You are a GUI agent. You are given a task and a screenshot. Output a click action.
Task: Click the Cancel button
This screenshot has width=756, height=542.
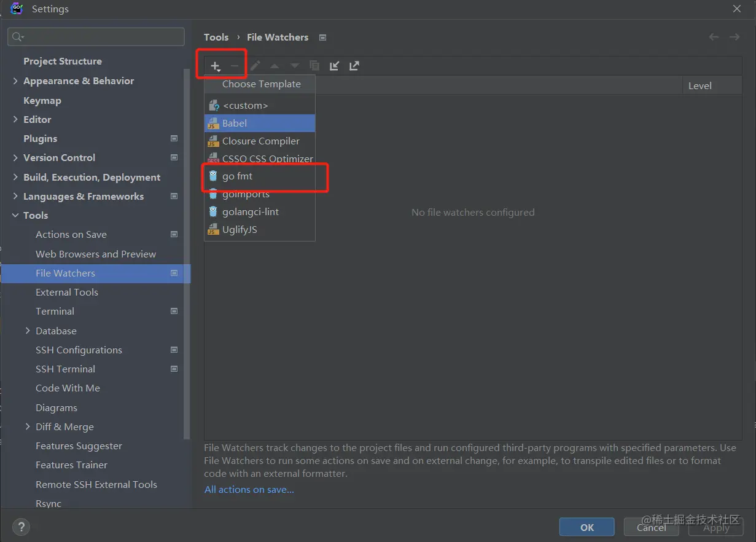pyautogui.click(x=651, y=527)
